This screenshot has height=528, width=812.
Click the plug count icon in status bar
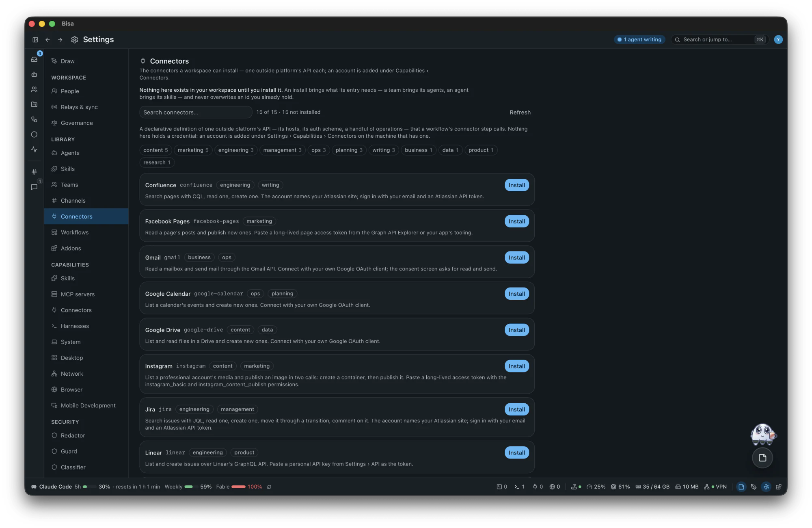[x=538, y=487]
